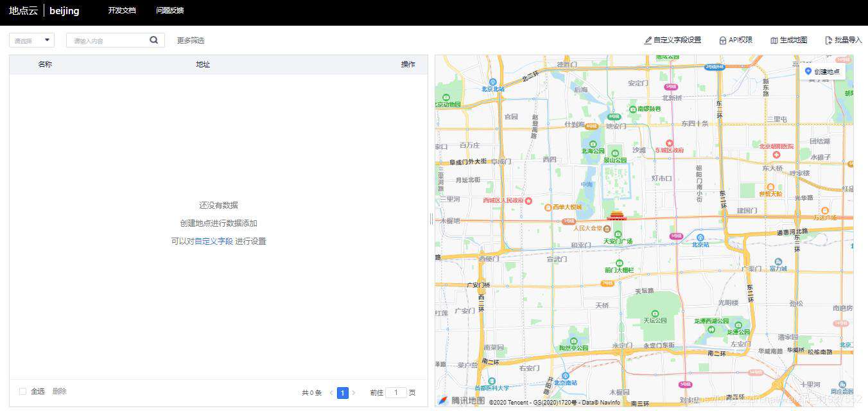This screenshot has width=868, height=411.
Task: Click the 北京站 station marker
Action: [x=701, y=237]
